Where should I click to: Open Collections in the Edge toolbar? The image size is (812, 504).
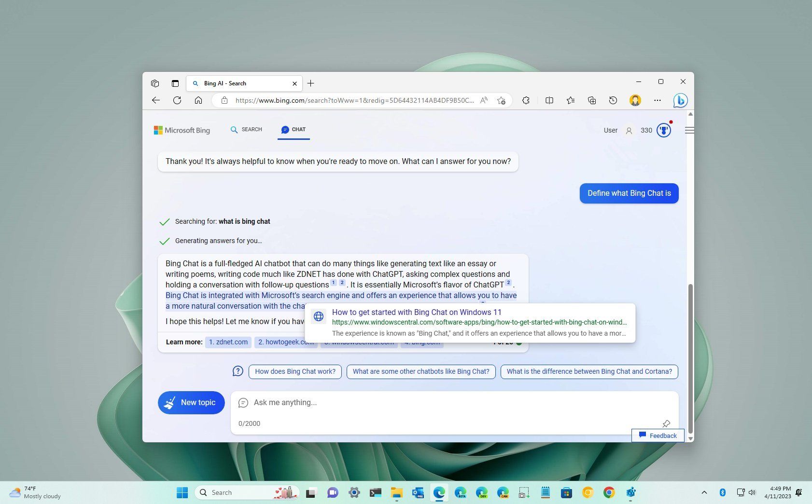[x=592, y=100]
